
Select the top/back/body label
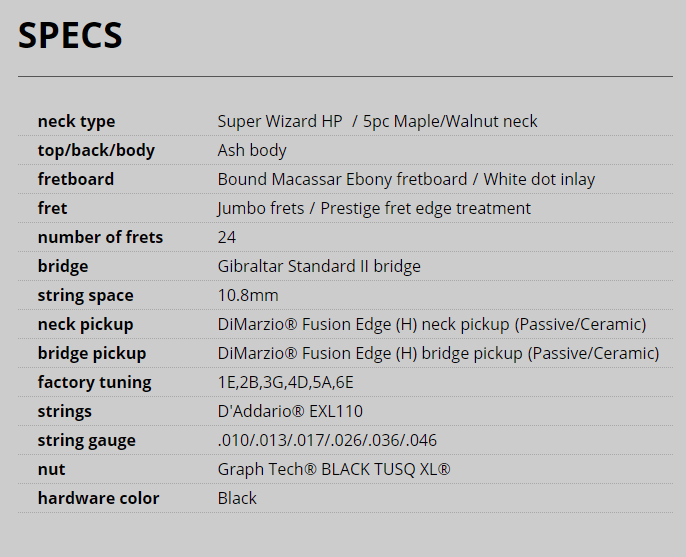tap(96, 150)
